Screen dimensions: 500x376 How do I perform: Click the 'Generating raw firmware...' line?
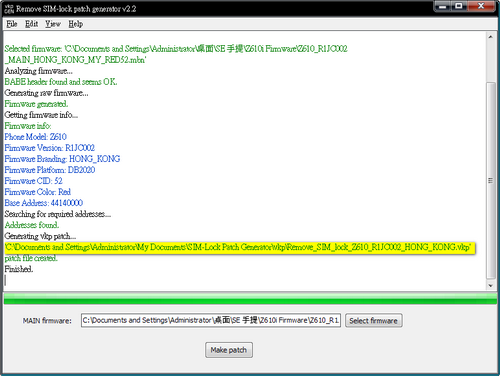click(x=46, y=93)
